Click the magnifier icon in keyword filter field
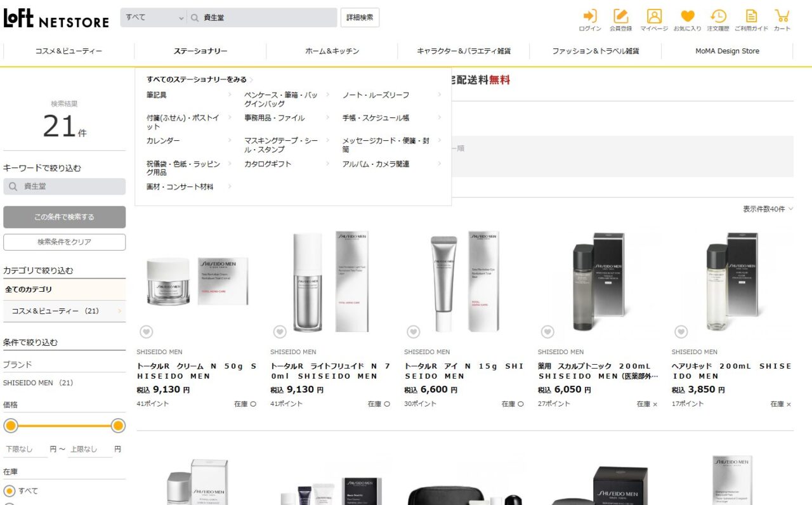The image size is (812, 505). (x=13, y=187)
